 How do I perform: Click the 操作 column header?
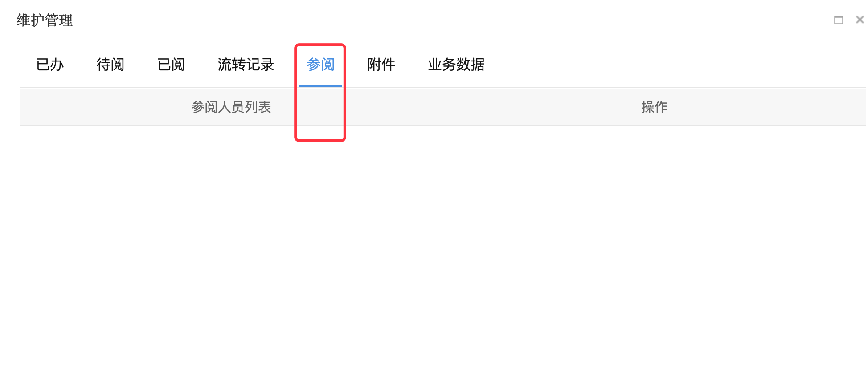tap(655, 107)
